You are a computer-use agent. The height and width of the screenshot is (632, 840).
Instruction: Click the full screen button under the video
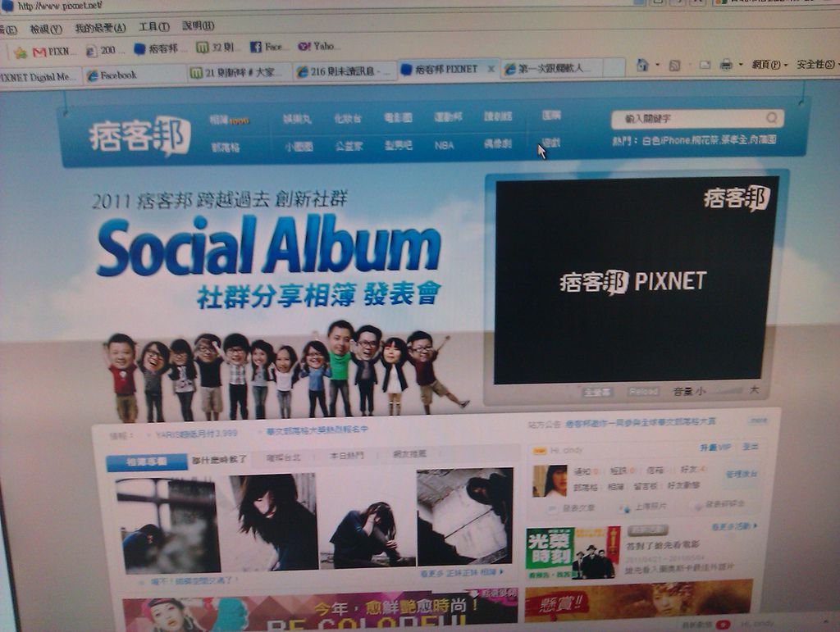(597, 393)
